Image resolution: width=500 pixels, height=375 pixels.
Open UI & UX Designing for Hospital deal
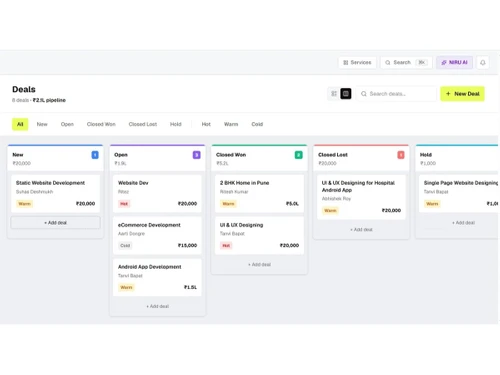coord(361,197)
